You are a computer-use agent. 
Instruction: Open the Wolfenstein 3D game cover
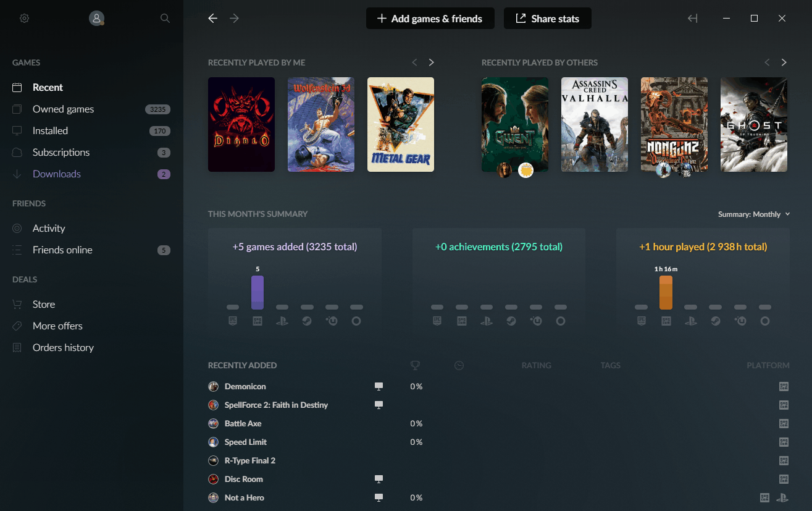(x=321, y=124)
